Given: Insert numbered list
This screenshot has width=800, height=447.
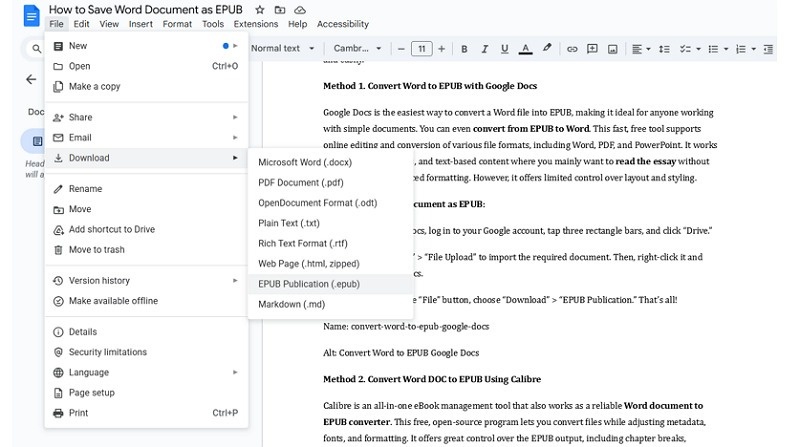Looking at the screenshot, I should pyautogui.click(x=741, y=49).
